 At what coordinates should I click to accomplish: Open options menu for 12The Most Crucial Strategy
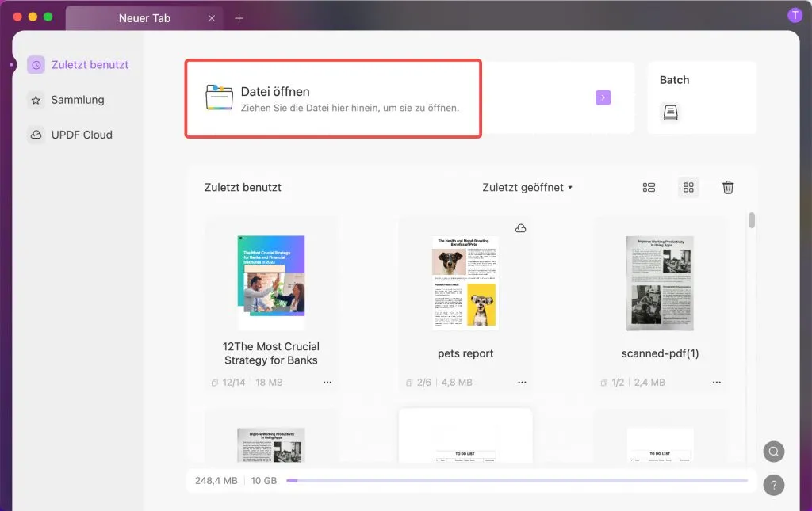tap(327, 382)
